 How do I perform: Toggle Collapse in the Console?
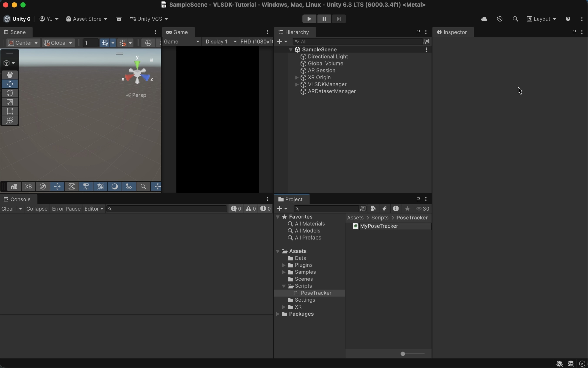click(37, 209)
